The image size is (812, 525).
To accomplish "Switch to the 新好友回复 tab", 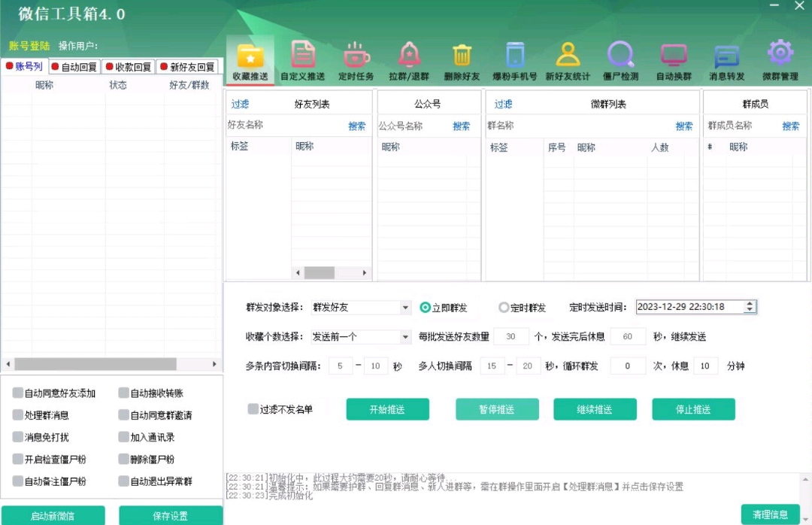I will (187, 67).
